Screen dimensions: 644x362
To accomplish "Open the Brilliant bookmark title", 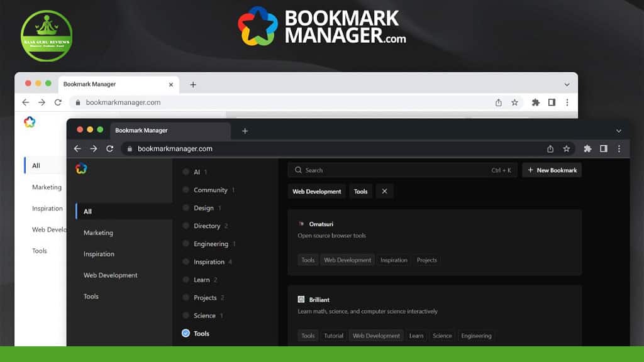I will tap(319, 300).
